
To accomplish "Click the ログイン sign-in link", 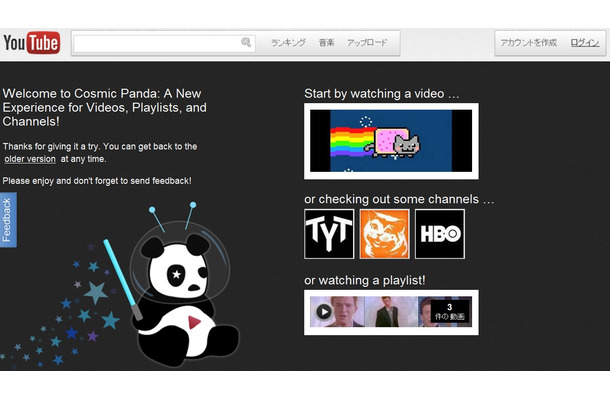I will [x=585, y=43].
